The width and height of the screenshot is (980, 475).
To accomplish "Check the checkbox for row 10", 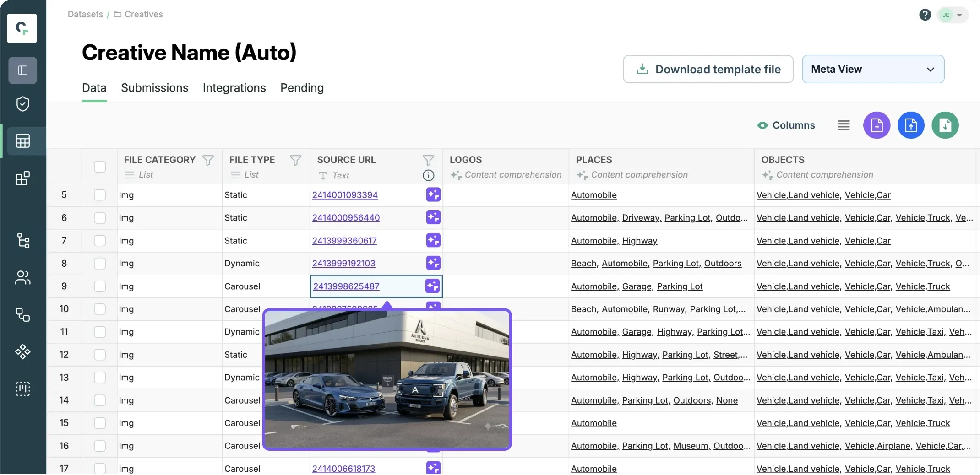I will point(100,309).
